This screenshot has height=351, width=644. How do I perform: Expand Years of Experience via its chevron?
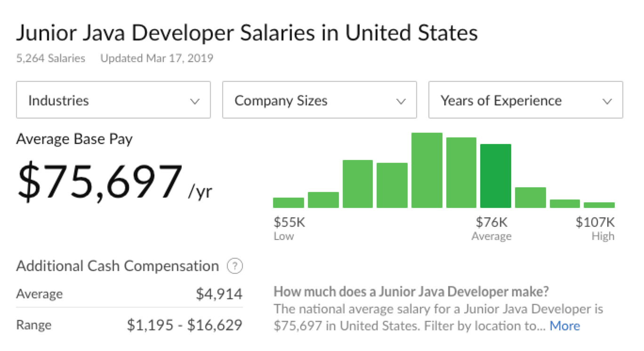608,100
